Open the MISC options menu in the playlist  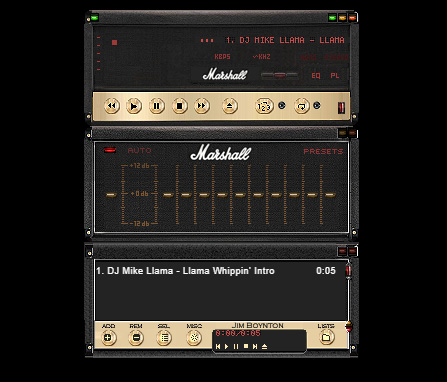click(194, 338)
